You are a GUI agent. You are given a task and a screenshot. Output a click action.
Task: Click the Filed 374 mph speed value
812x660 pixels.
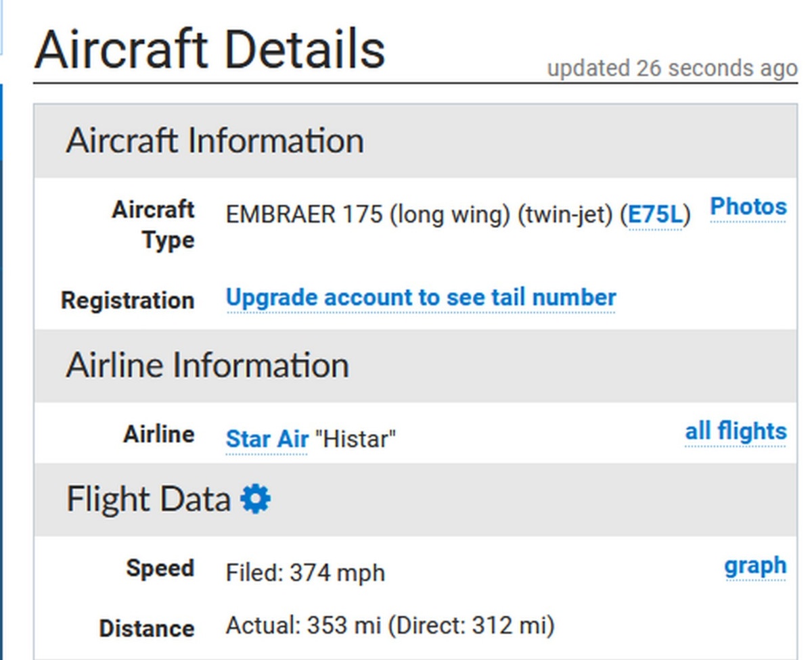305,573
